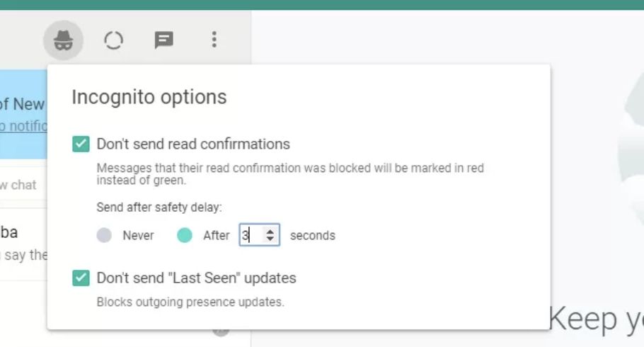Uncheck "Don't send read confirmations" checkbox
The image size is (644, 347).
[x=81, y=144]
